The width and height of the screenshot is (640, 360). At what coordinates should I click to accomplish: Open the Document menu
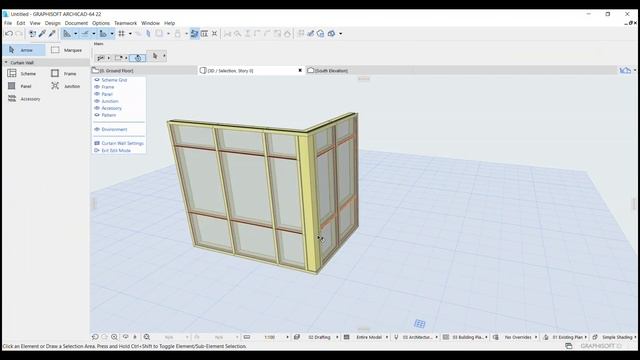pos(76,23)
